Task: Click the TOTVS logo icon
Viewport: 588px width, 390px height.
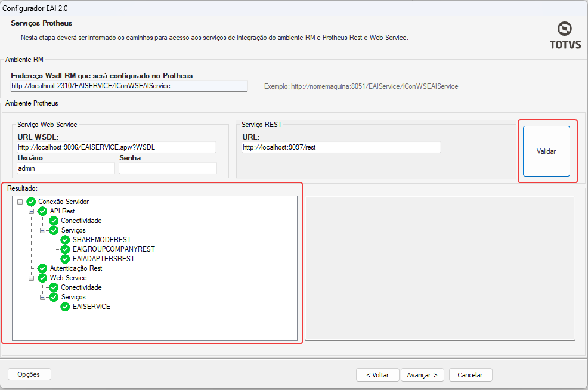Action: [564, 29]
